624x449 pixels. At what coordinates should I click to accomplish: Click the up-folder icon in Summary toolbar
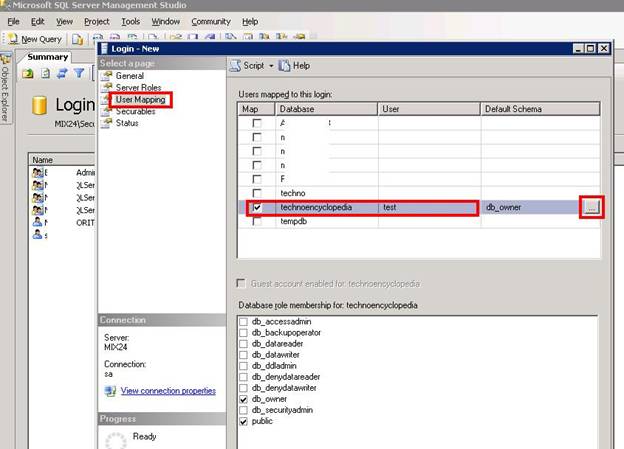pos(28,73)
